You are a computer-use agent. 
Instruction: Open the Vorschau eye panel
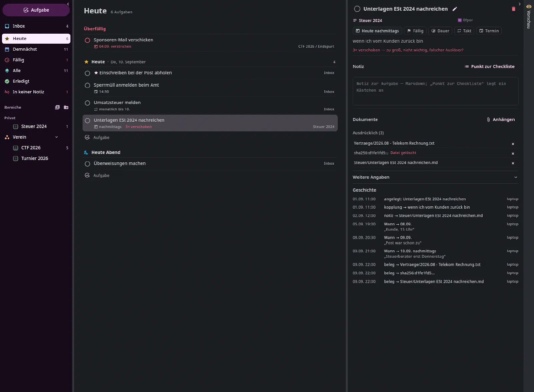point(529,16)
